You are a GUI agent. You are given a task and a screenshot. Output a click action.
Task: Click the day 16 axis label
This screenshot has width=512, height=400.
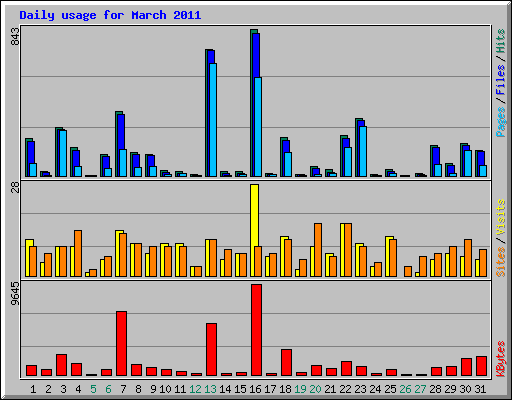pos(255,389)
